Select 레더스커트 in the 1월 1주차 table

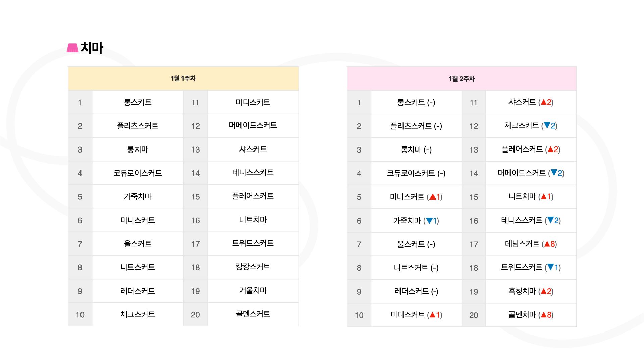[138, 291]
